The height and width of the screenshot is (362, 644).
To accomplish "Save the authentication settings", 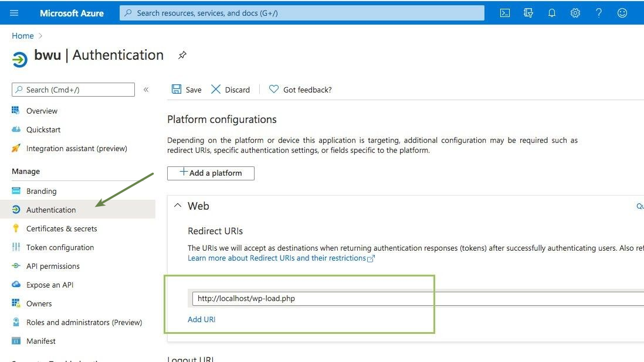I will click(187, 90).
